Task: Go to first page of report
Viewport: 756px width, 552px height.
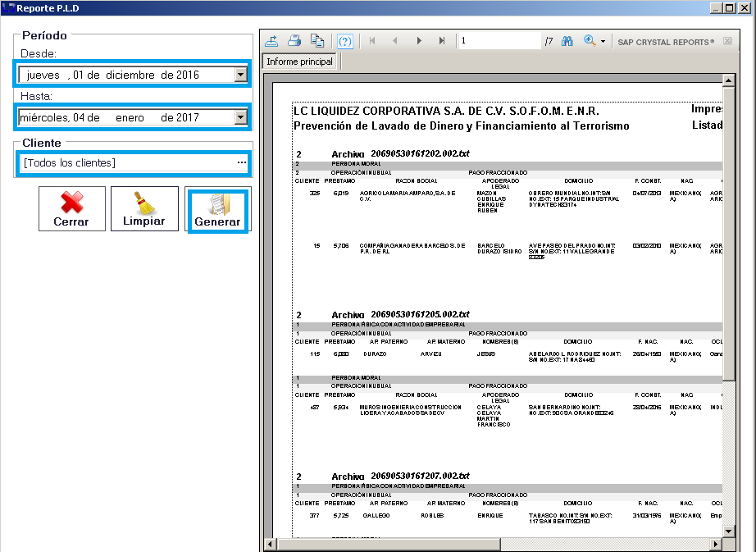Action: tap(371, 41)
